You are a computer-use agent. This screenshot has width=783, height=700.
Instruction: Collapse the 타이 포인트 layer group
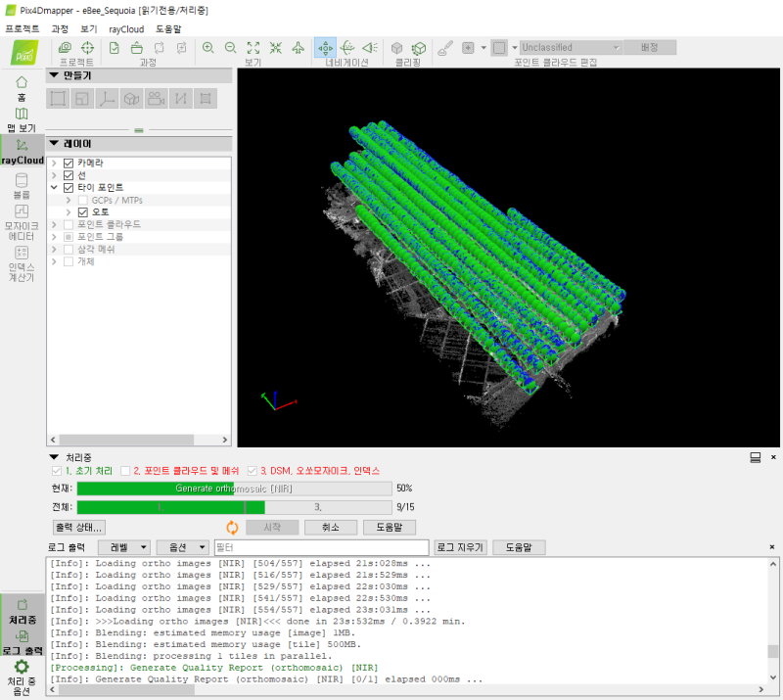coord(56,187)
